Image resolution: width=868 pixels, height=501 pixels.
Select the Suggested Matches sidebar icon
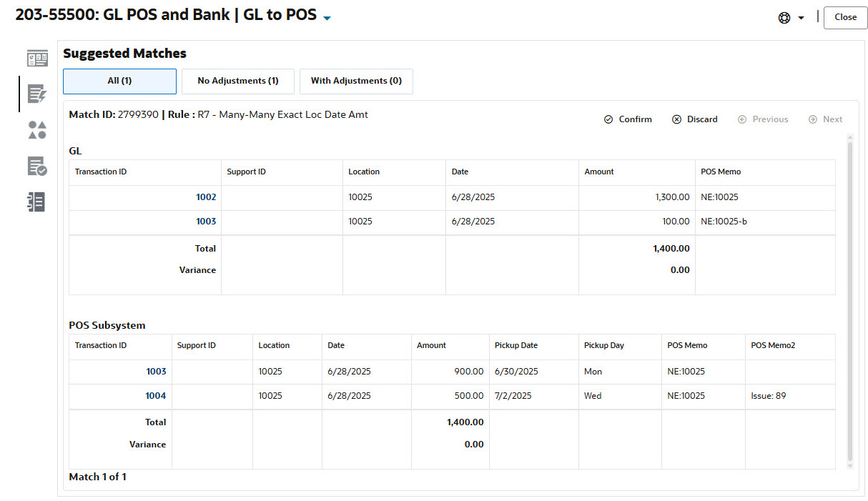coord(37,94)
